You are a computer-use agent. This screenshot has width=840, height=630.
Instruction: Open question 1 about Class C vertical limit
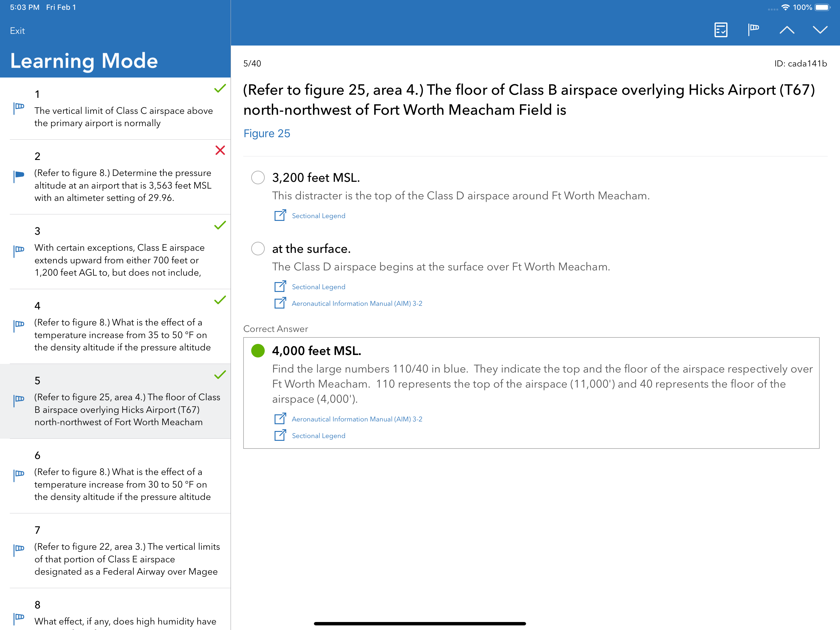tap(115, 108)
